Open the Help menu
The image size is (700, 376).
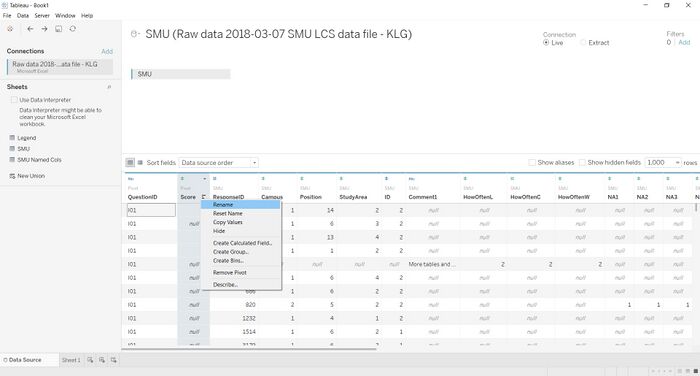[87, 16]
